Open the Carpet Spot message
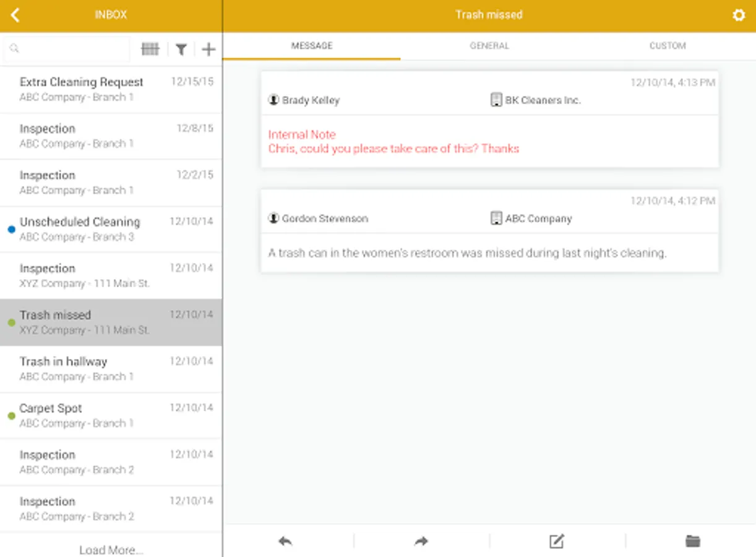 [111, 416]
